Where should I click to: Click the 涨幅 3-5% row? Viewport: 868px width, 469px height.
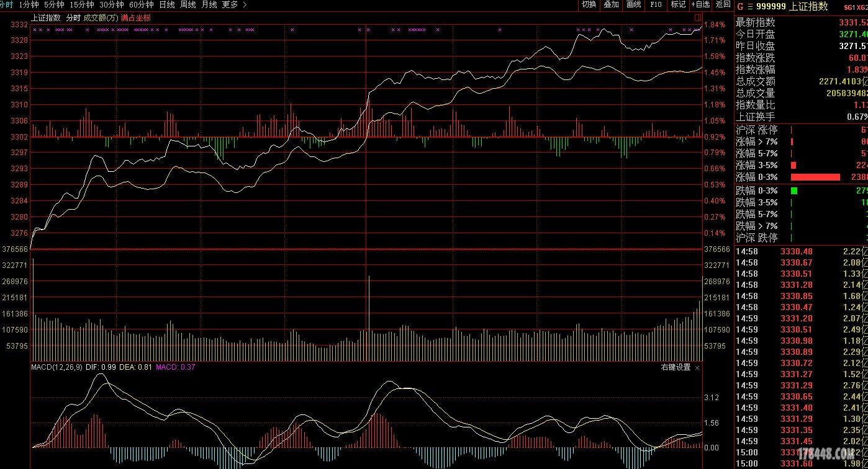(802, 165)
